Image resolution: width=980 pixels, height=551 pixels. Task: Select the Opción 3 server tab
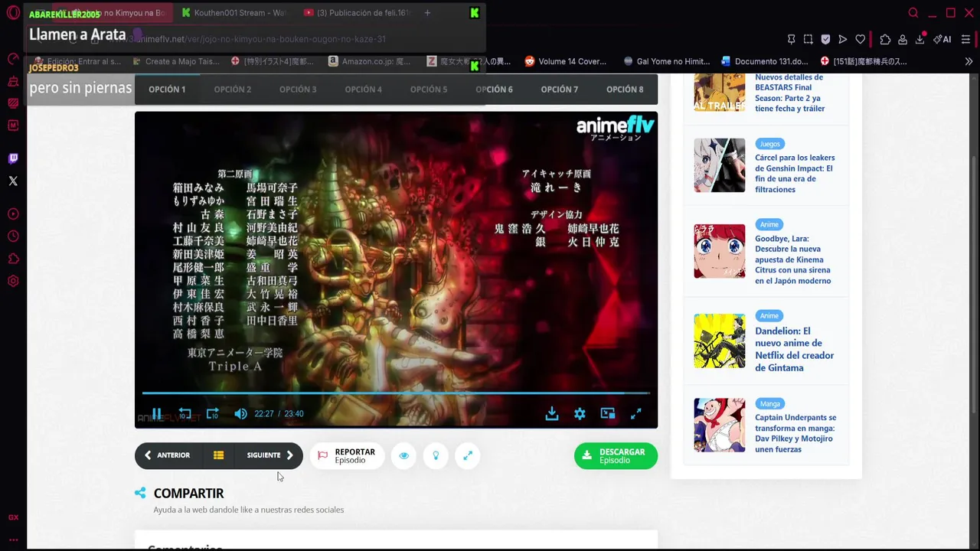298,90
